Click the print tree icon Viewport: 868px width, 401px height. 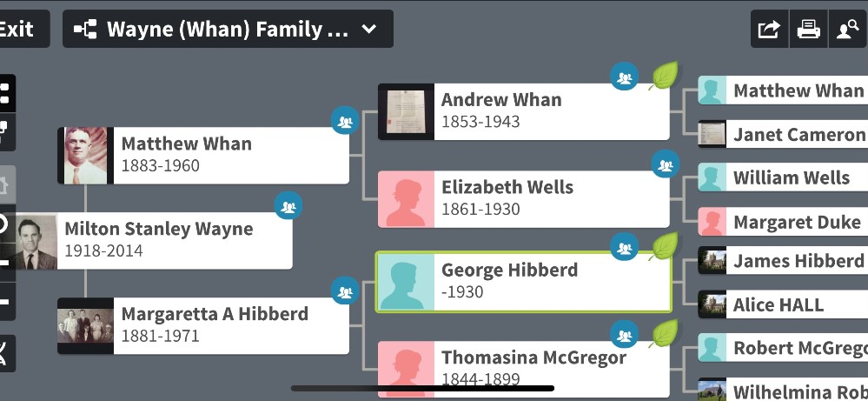click(808, 30)
